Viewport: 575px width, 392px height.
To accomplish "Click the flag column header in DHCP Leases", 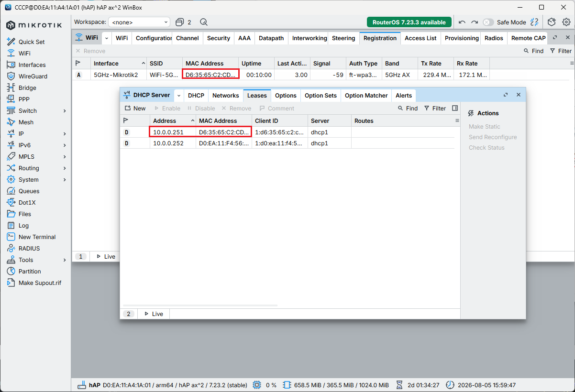I will [126, 121].
